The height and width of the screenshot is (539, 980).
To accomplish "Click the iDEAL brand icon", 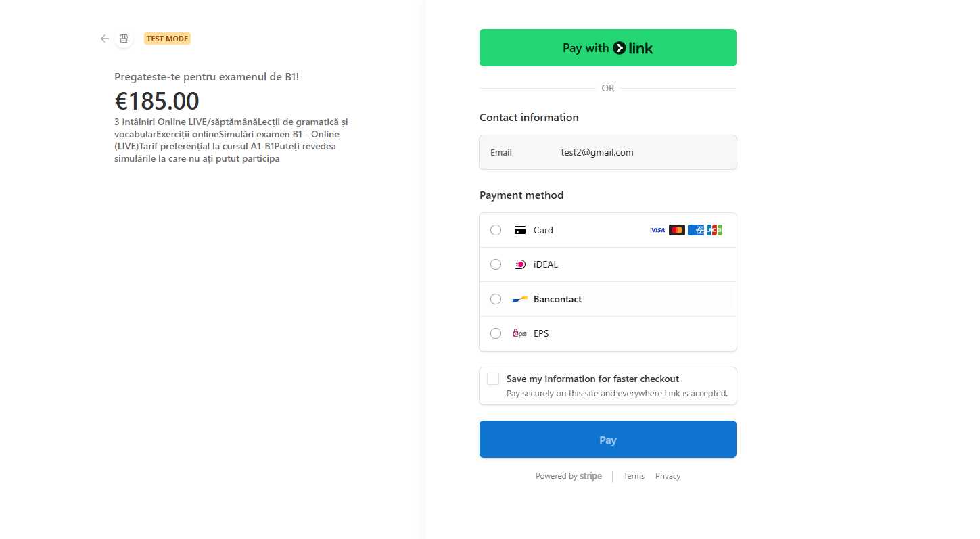I will coord(519,264).
